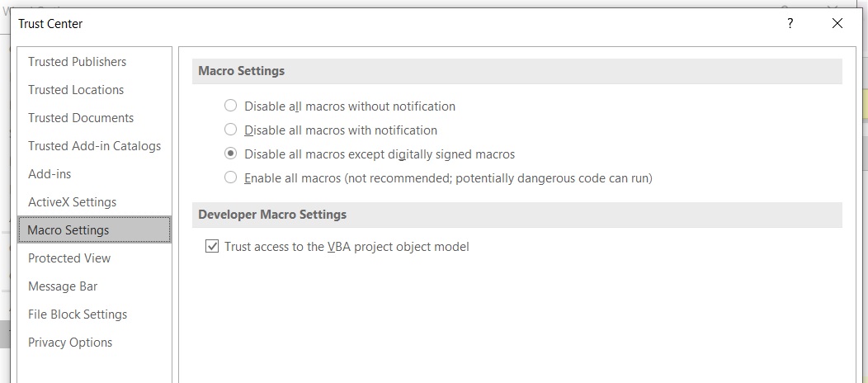Select Macro Settings in sidebar

click(68, 230)
